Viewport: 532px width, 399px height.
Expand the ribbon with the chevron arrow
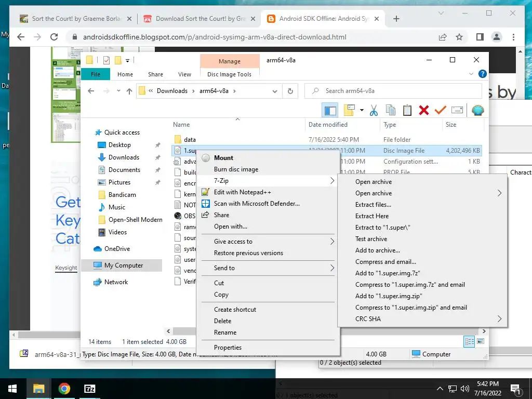pos(471,74)
